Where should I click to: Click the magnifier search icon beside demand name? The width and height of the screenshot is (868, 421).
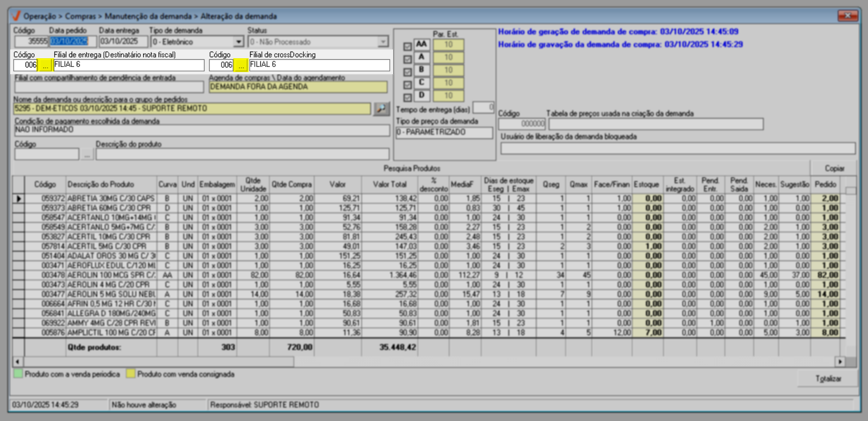[381, 109]
